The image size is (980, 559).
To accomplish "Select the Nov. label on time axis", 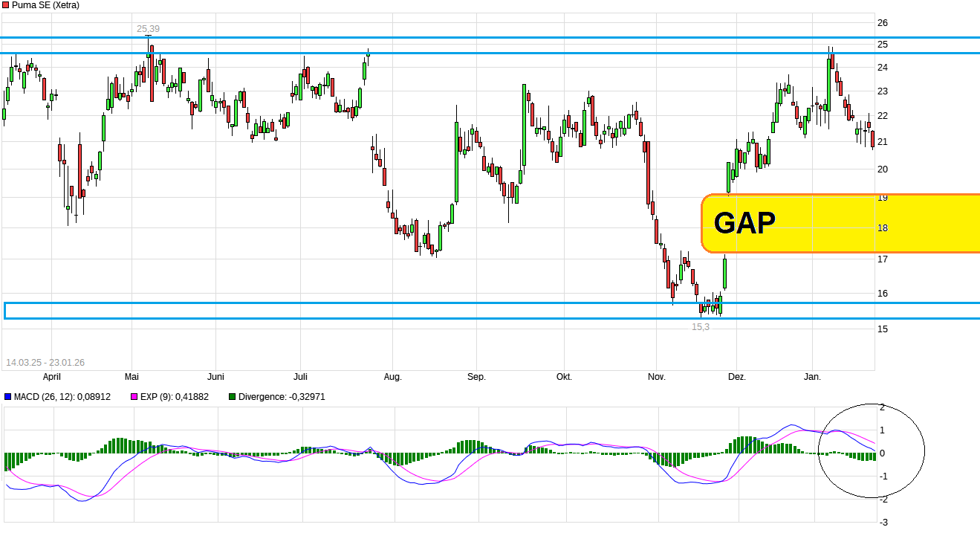I will 656,377.
